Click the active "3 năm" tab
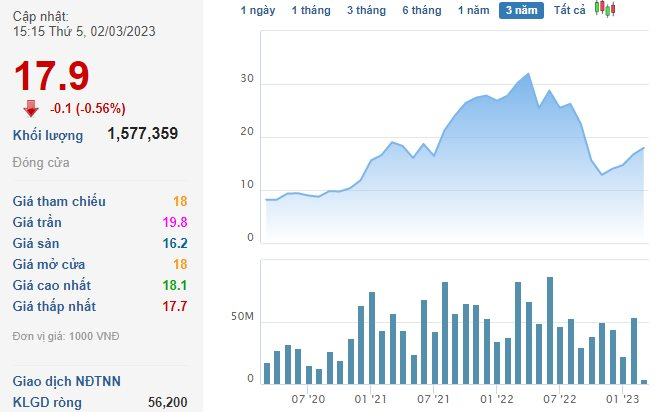The width and height of the screenshot is (656, 412). (521, 10)
